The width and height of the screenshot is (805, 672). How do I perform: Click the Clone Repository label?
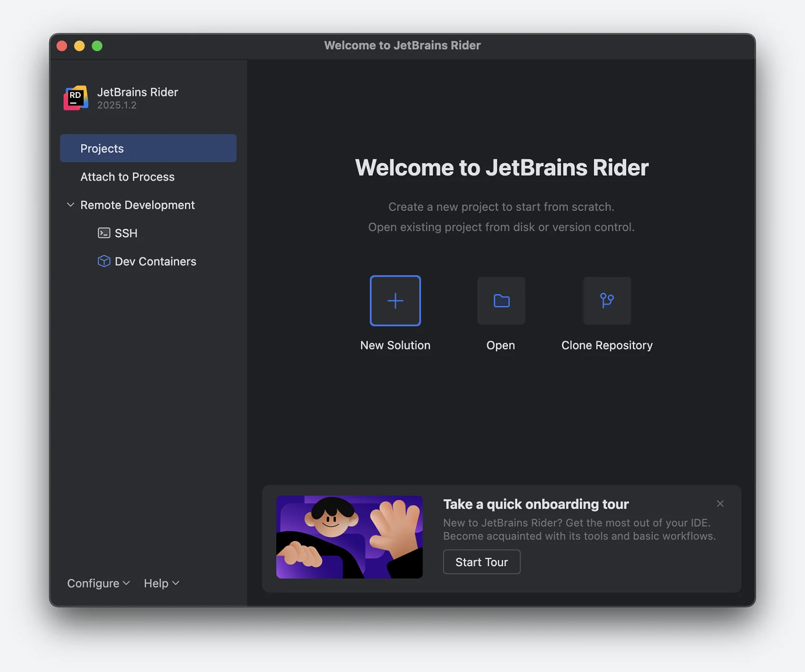coord(607,345)
